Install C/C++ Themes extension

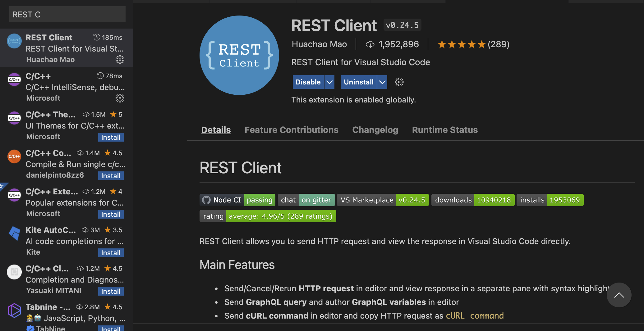tap(111, 137)
